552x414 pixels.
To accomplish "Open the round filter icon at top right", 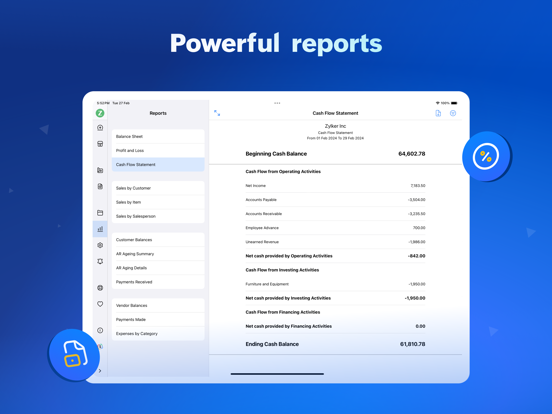I will click(x=453, y=113).
